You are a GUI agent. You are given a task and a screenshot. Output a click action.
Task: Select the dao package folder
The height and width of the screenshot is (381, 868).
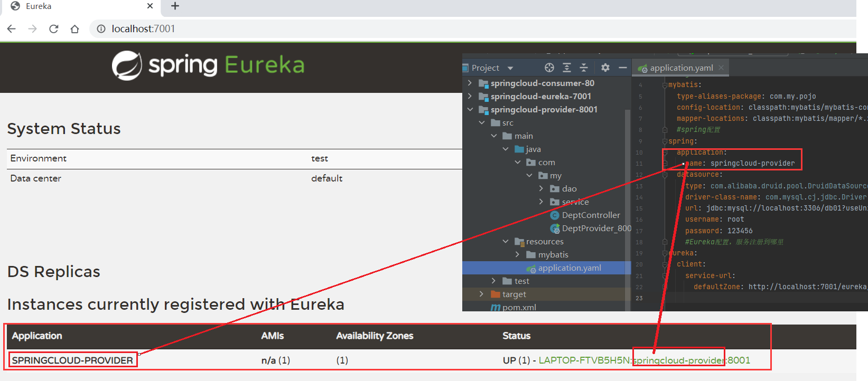(x=563, y=188)
